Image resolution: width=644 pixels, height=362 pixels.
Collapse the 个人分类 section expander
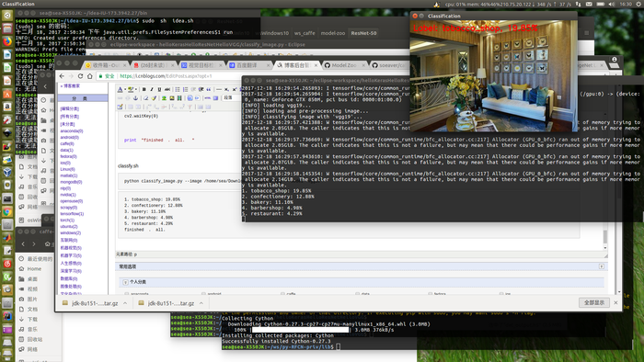[x=126, y=282]
